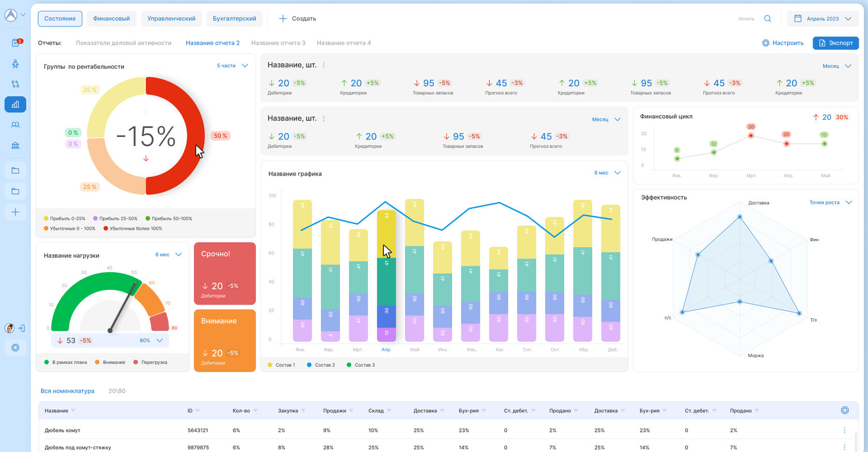Toggle Состав 1 series in chart legend
The height and width of the screenshot is (452, 868).
point(282,365)
